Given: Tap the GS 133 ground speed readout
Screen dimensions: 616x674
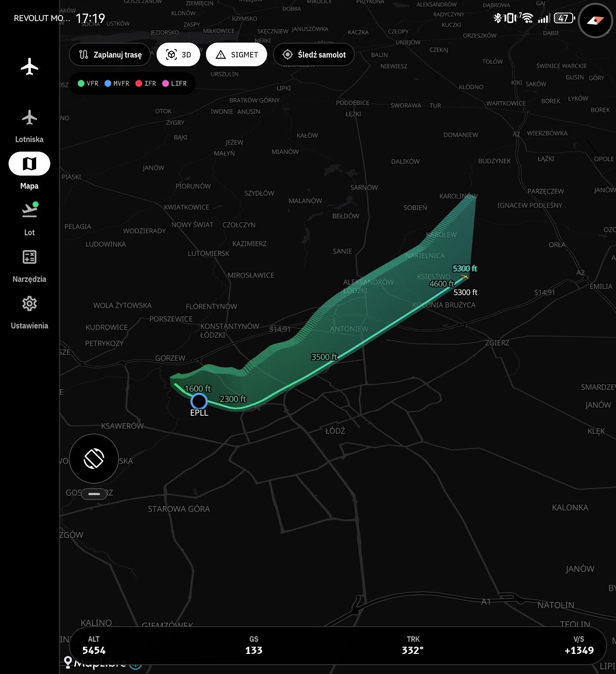Looking at the screenshot, I should pos(254,646).
